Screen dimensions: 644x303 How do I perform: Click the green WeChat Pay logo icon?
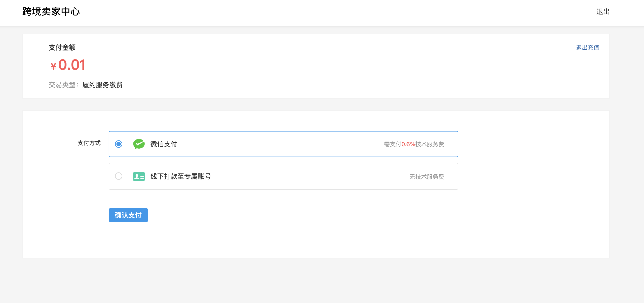(139, 144)
